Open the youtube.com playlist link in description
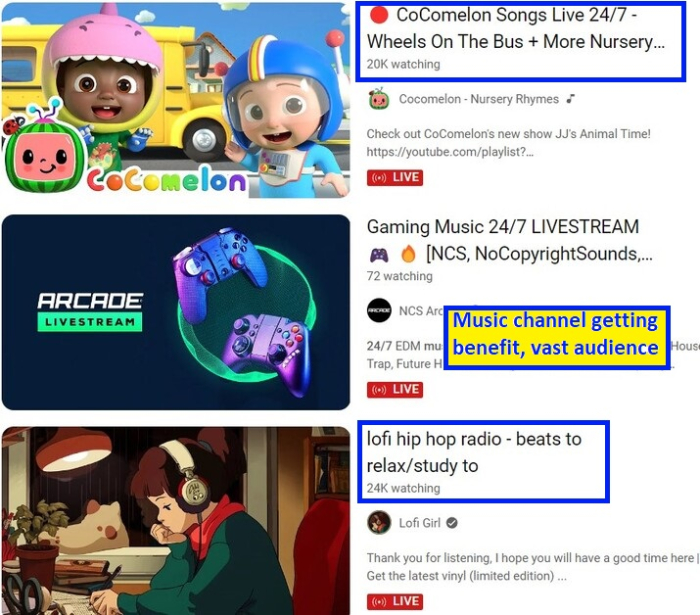This screenshot has width=700, height=615. [x=450, y=152]
